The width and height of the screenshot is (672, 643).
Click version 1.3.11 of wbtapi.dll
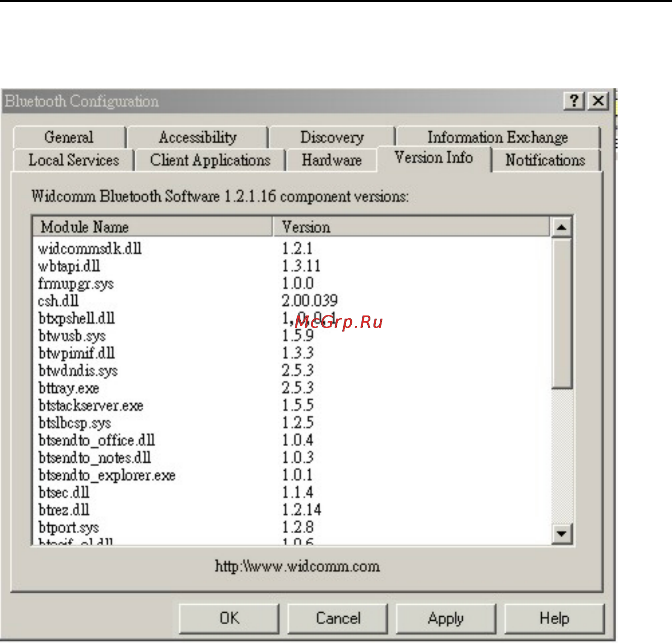tap(301, 266)
